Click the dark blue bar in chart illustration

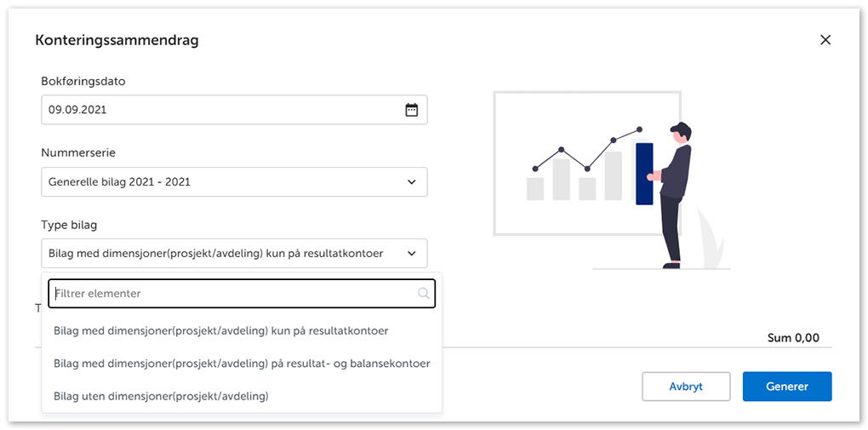(x=644, y=174)
